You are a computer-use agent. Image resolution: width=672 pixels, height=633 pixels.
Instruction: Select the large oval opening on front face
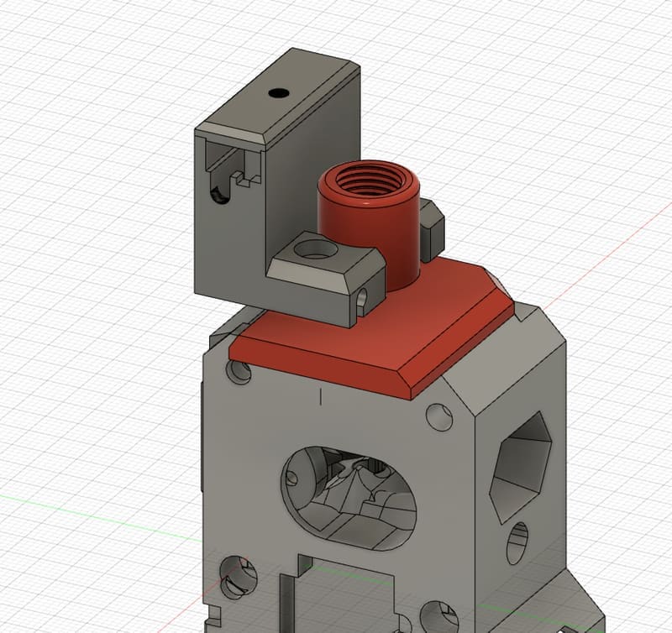click(x=349, y=499)
